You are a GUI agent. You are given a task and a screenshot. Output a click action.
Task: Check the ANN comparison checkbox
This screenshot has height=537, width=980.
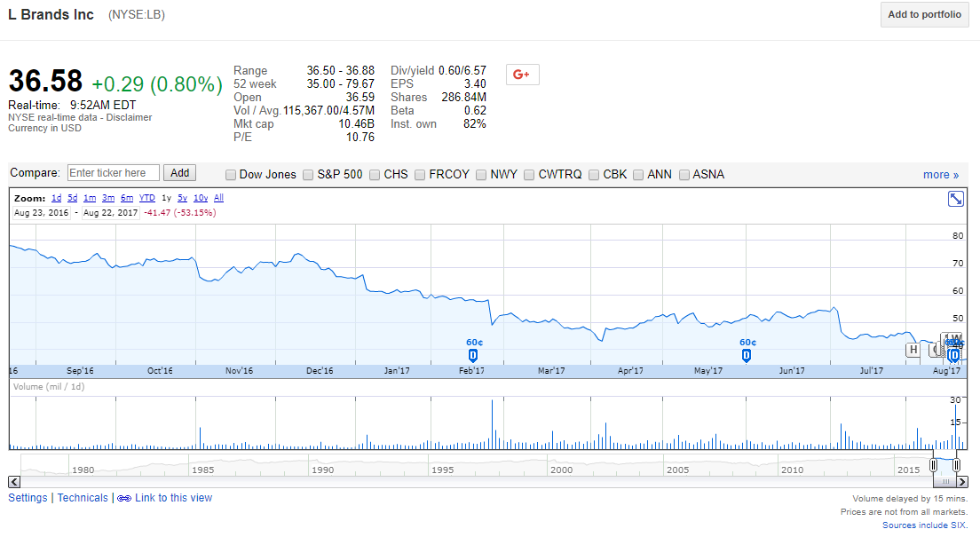638,175
